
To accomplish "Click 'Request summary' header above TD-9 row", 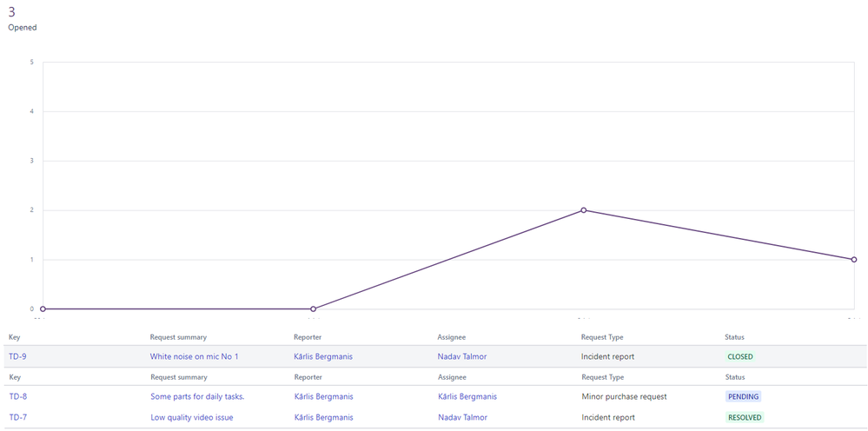I will point(178,337).
